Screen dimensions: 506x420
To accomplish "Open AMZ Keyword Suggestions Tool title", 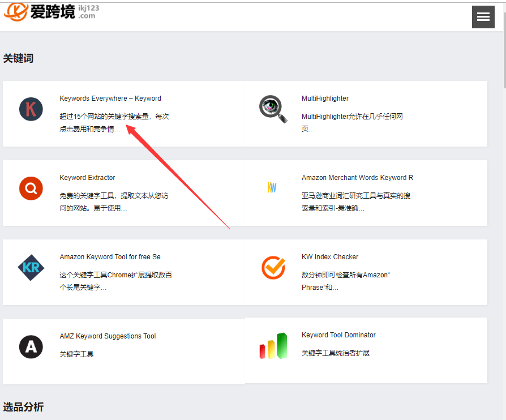I will [x=108, y=336].
